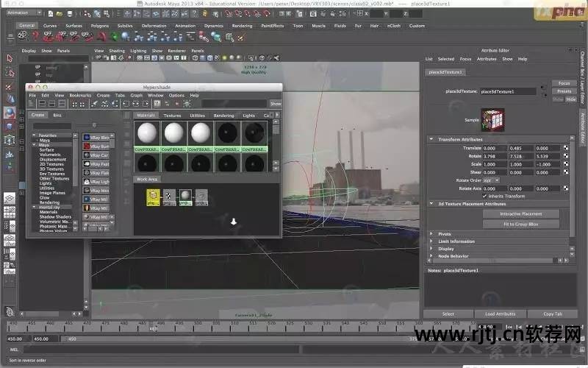Image resolution: width=588 pixels, height=368 pixels.
Task: Click the Select button below Attribute Editor
Action: (448, 314)
